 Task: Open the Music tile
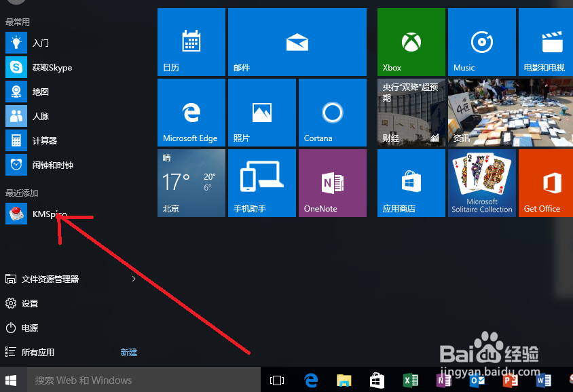(482, 42)
